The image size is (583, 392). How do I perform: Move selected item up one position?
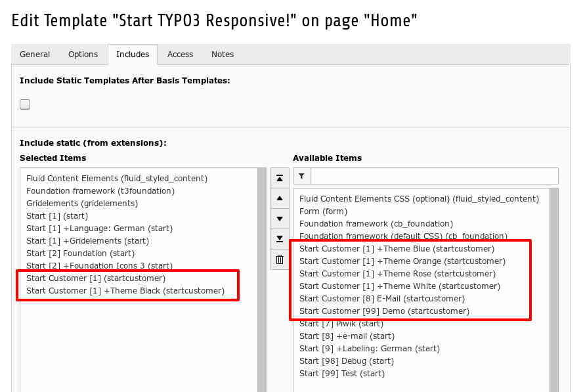(280, 198)
